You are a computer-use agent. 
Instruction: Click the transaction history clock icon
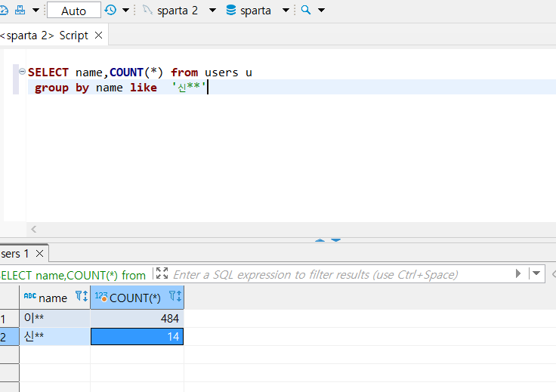(x=110, y=10)
